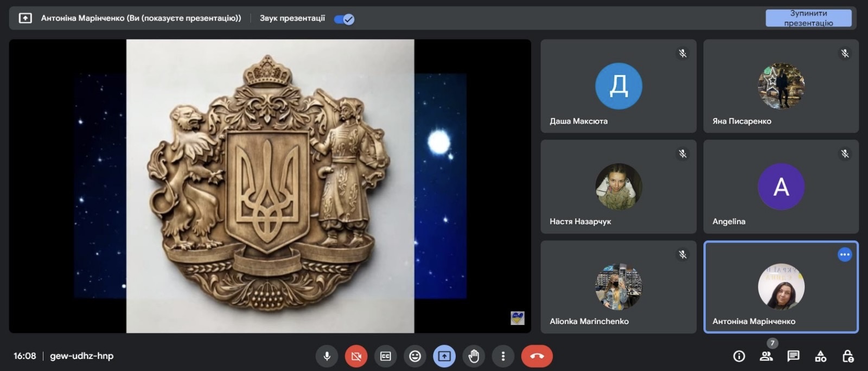Open meeting details info icon
Image resolution: width=868 pixels, height=371 pixels.
click(x=739, y=356)
